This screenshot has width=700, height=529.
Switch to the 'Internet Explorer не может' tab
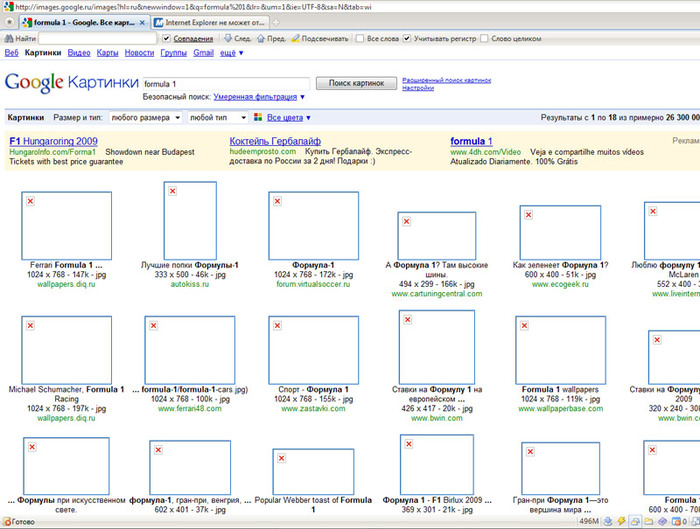click(x=210, y=22)
